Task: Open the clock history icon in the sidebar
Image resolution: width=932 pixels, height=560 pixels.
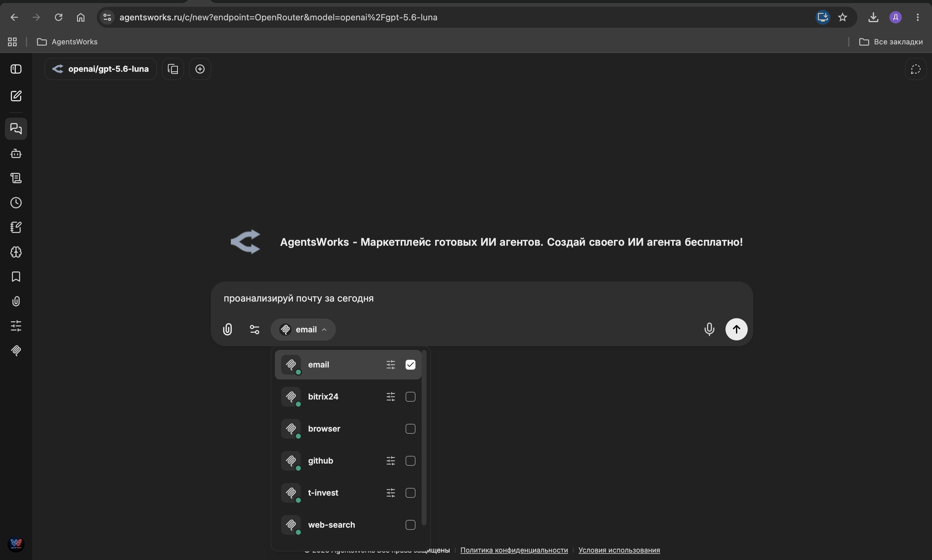Action: [x=16, y=203]
